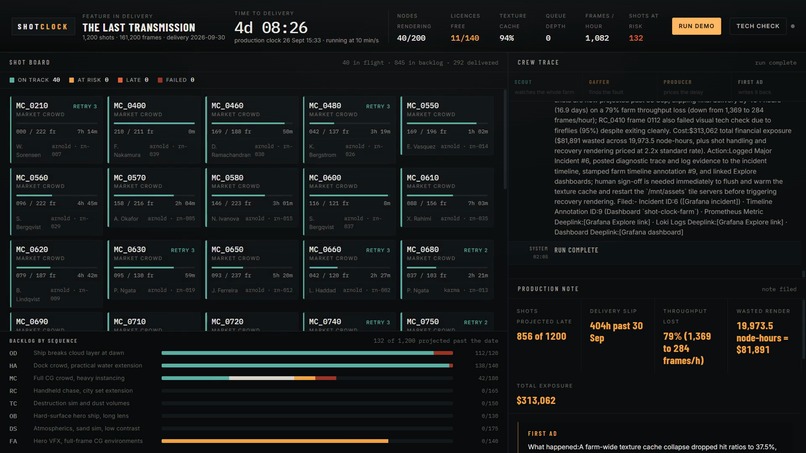Click the FA sequence orange backlog bar
Image resolution: width=806 pixels, height=453 pixels.
(275, 441)
